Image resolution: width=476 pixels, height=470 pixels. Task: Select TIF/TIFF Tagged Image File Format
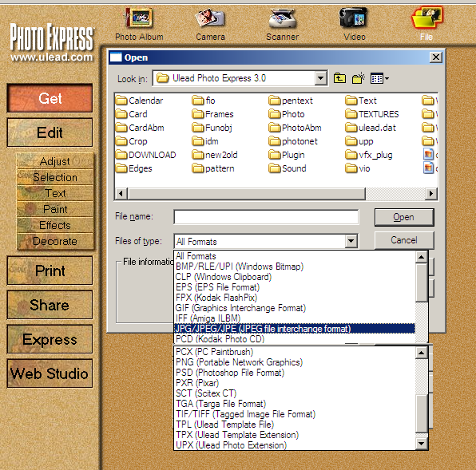click(x=245, y=414)
